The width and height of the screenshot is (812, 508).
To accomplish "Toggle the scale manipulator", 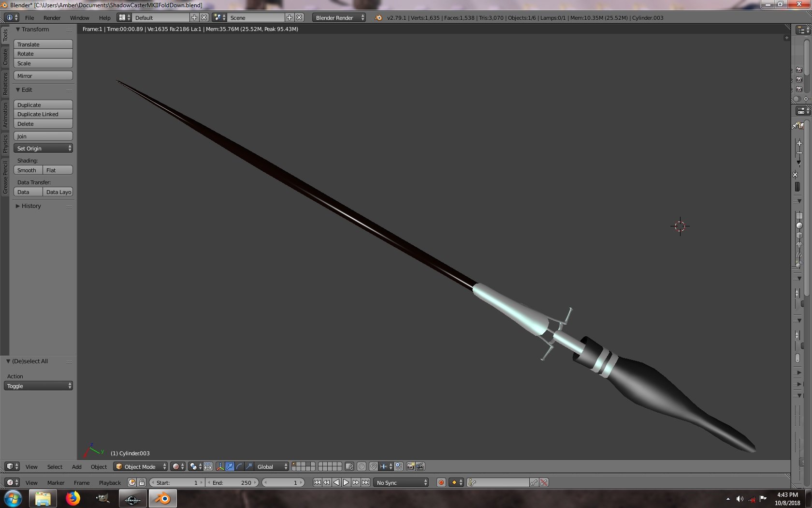I will coord(249,466).
